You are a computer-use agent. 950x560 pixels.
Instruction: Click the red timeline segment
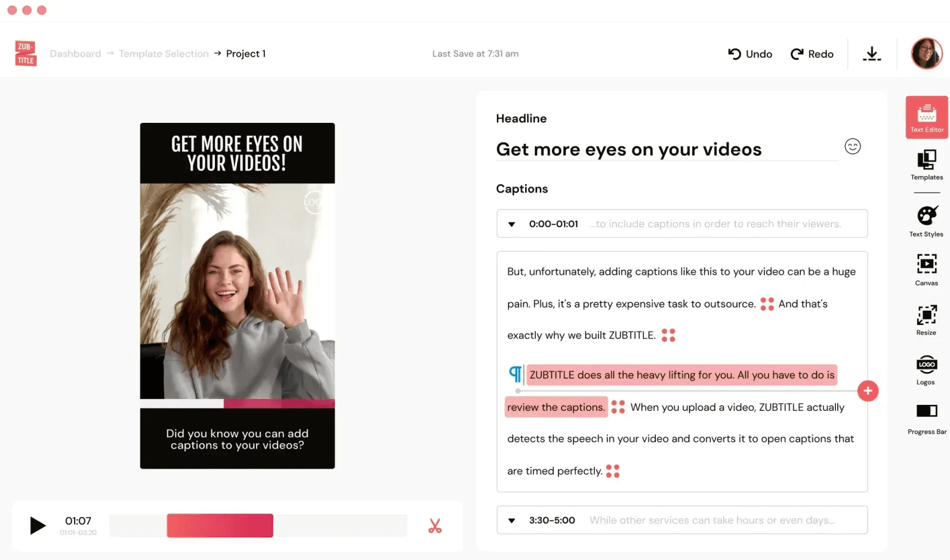(x=220, y=525)
